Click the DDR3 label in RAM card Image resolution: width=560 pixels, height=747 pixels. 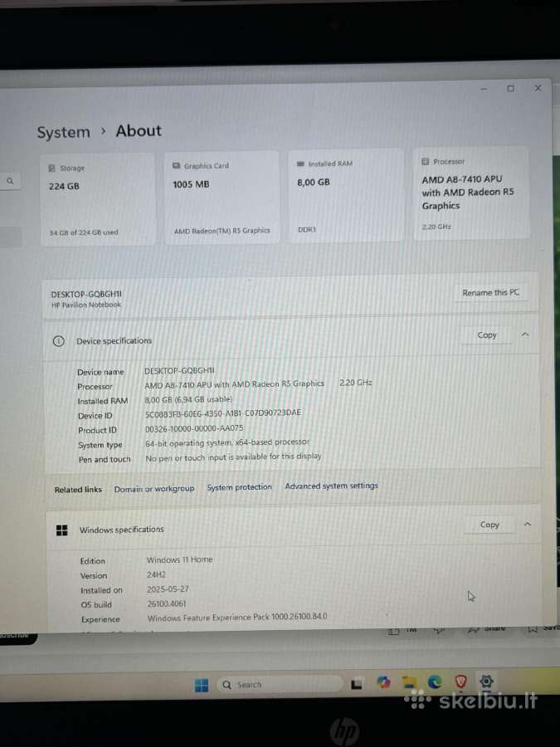click(x=307, y=229)
